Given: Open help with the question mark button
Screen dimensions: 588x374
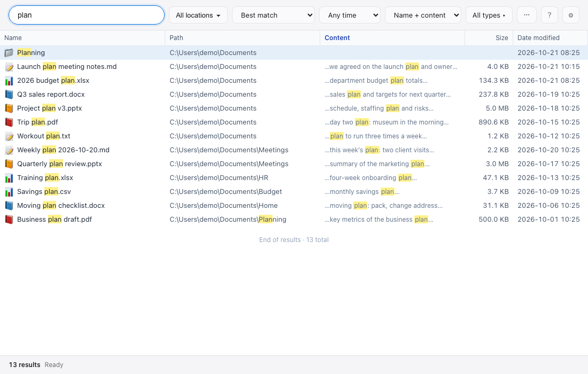Looking at the screenshot, I should tap(550, 15).
